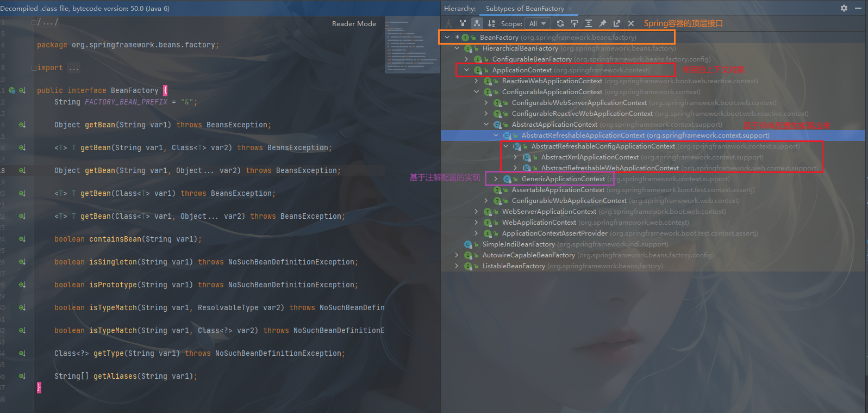Click the getAliases method name
Screen dimensions: 868x413
point(115,376)
